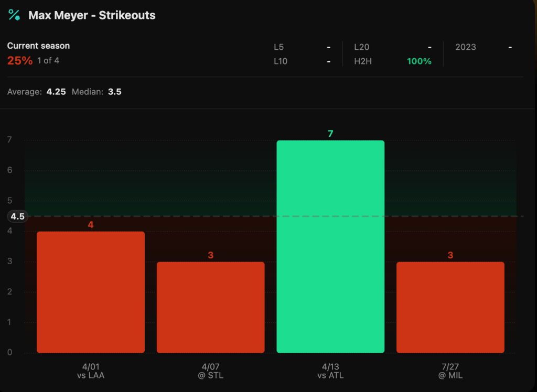This screenshot has height=392, width=537.
Task: Click the 7/27 @ MIL axis label
Action: coord(450,371)
